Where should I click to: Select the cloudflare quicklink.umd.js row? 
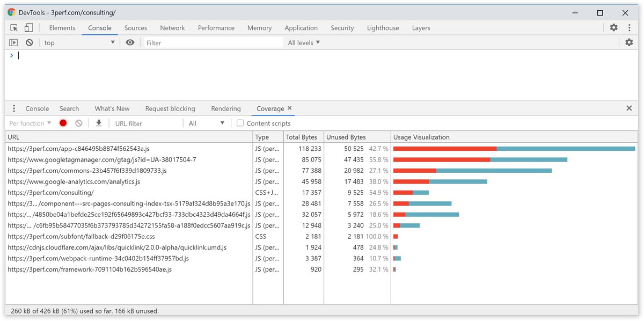coord(321,247)
